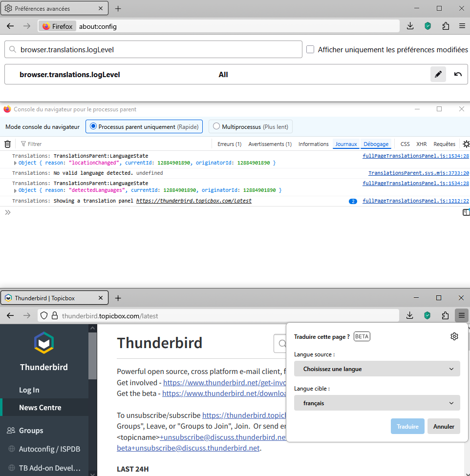Viewport: 470px width, 476px height.
Task: Open Downloads in the about:config window
Action: pos(410,26)
